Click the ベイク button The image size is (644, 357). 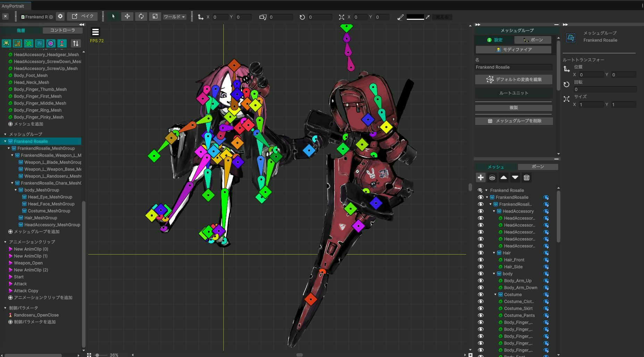click(x=83, y=17)
